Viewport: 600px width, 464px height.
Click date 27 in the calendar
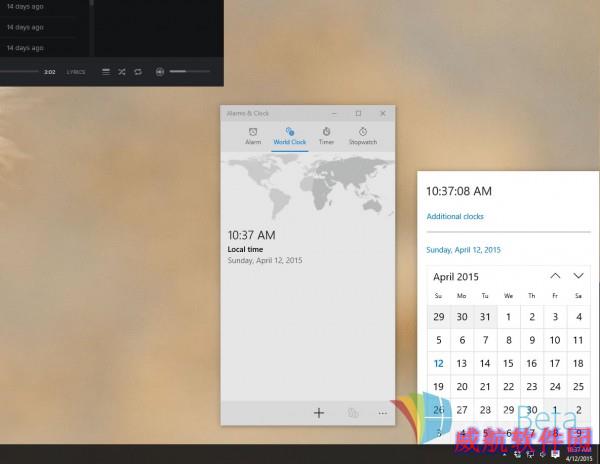[462, 410]
